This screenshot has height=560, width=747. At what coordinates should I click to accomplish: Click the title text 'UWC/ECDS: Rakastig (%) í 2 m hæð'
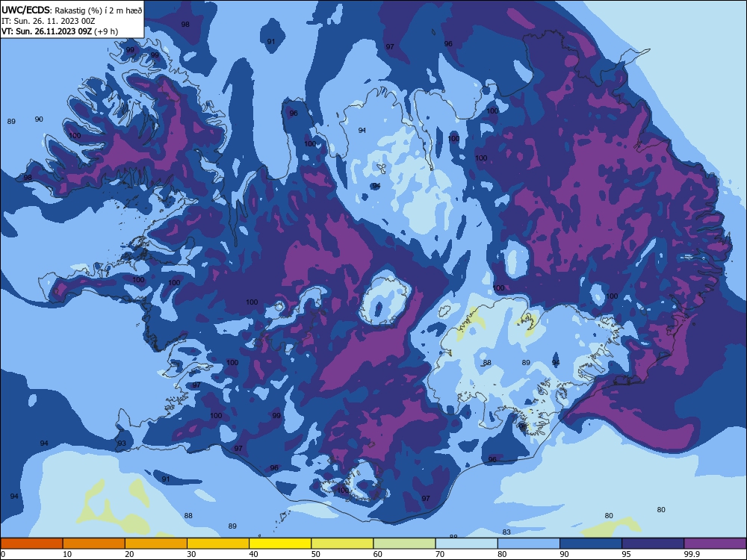(x=72, y=10)
